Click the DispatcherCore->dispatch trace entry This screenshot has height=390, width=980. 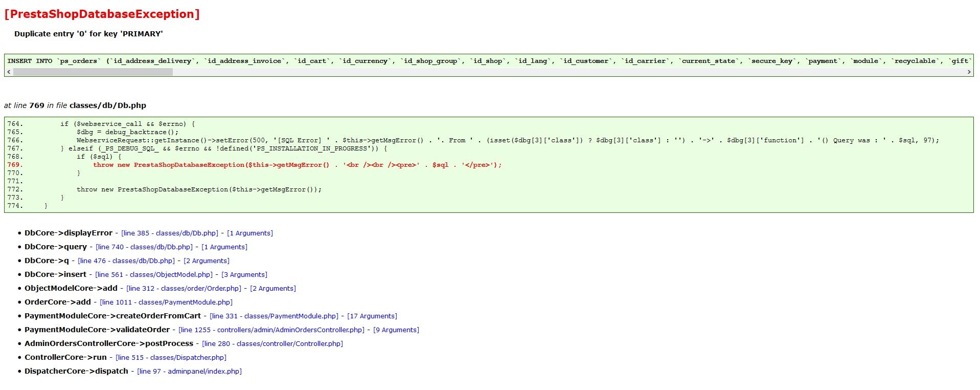pos(76,372)
